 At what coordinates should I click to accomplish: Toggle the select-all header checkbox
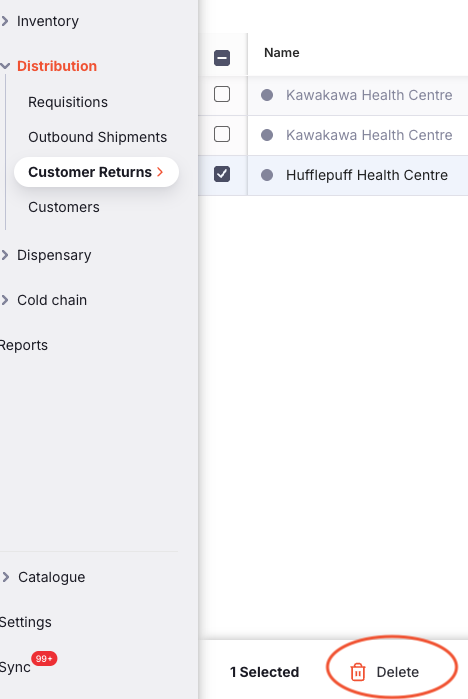pos(222,58)
